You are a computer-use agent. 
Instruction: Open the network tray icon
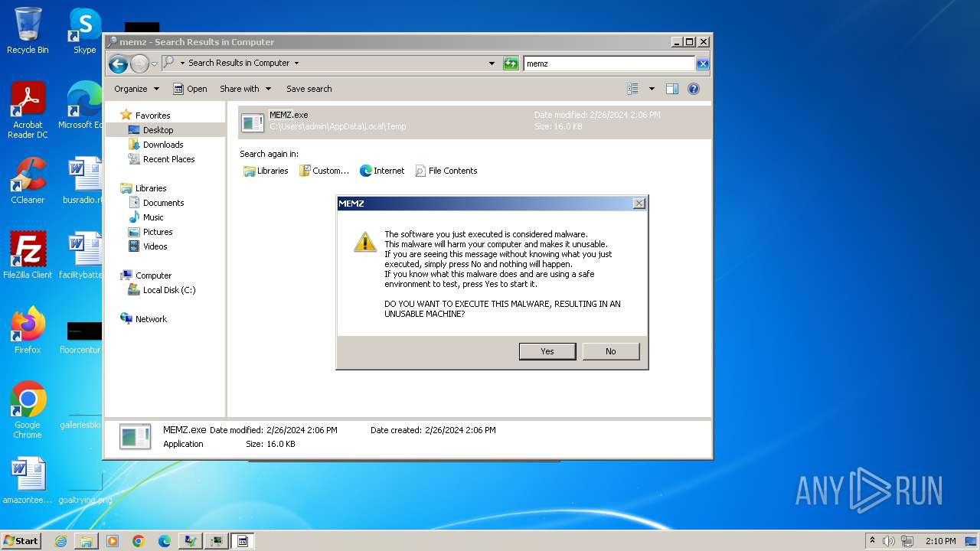click(x=908, y=541)
